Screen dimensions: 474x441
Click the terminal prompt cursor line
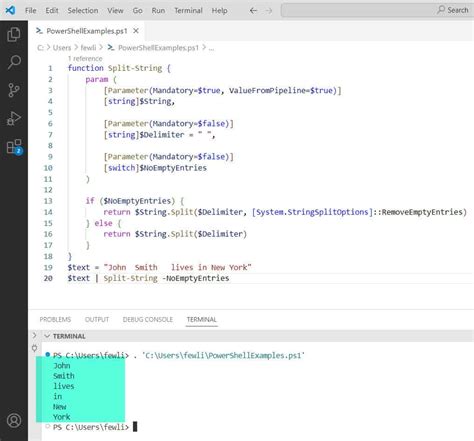tap(95, 427)
